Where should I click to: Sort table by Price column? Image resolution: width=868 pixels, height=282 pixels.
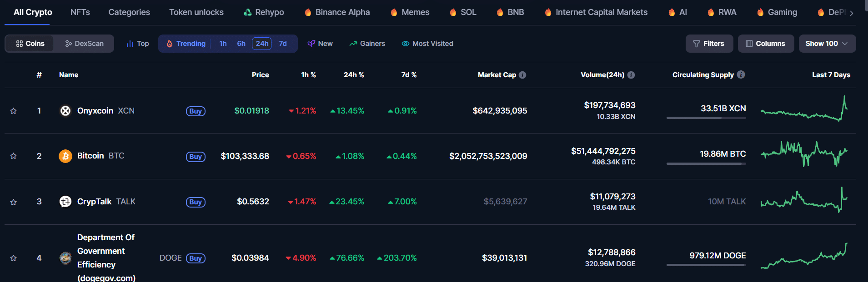tap(261, 75)
